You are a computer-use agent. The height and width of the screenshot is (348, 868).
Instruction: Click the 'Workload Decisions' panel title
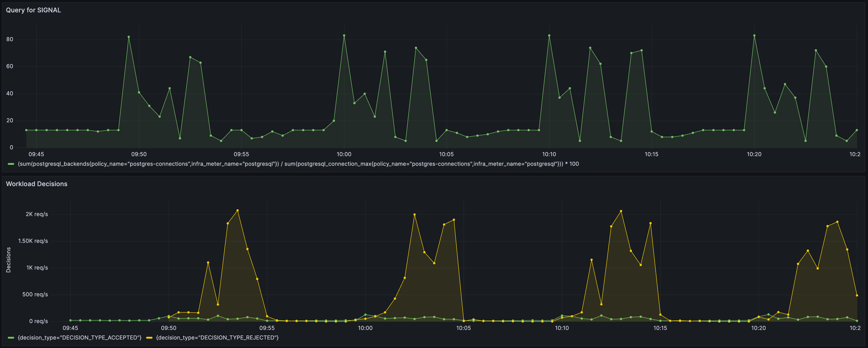coord(37,184)
